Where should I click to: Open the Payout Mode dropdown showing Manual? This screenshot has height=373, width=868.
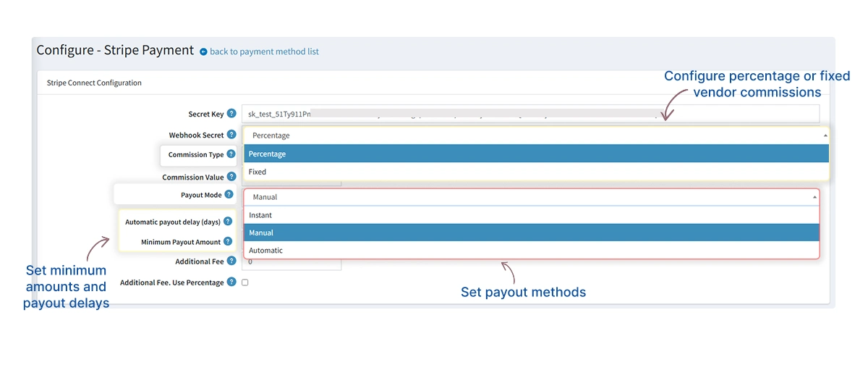pyautogui.click(x=532, y=197)
